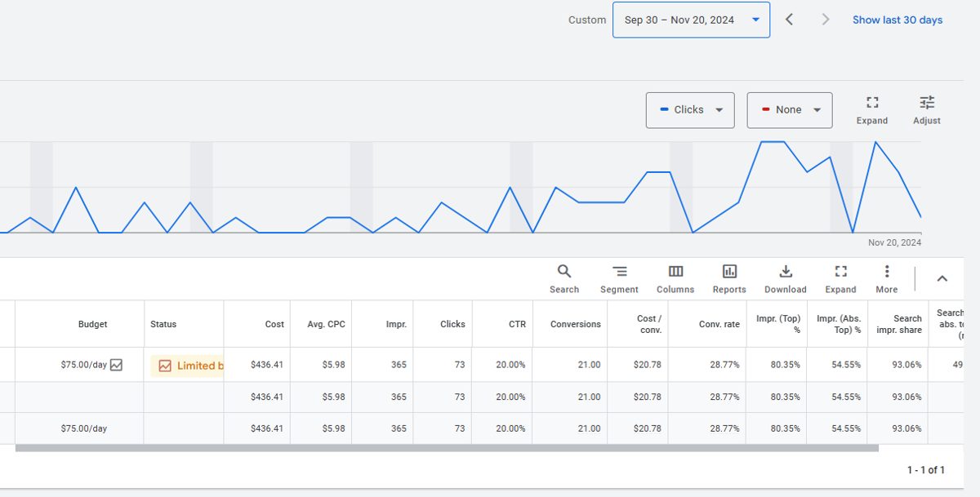Click the budget chart icon beside $75.00/day
This screenshot has width=980, height=497.
tap(116, 365)
